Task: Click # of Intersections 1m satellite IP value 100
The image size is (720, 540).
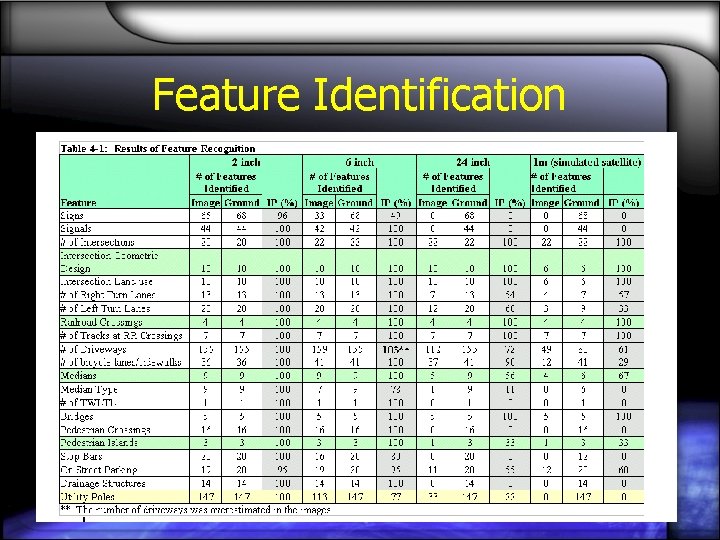Action: (x=624, y=242)
